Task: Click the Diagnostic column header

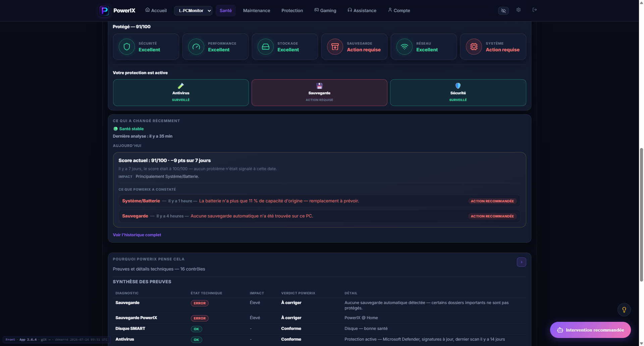Action: click(x=127, y=293)
